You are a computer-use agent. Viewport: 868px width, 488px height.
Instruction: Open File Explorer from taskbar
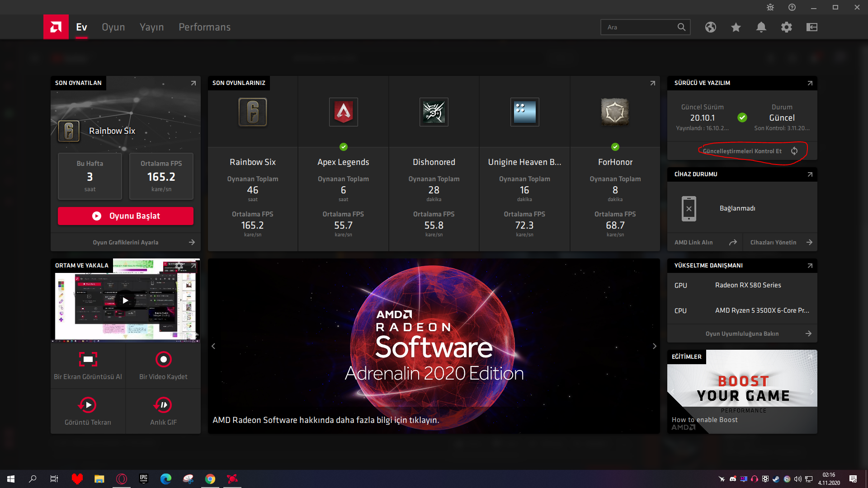(99, 479)
